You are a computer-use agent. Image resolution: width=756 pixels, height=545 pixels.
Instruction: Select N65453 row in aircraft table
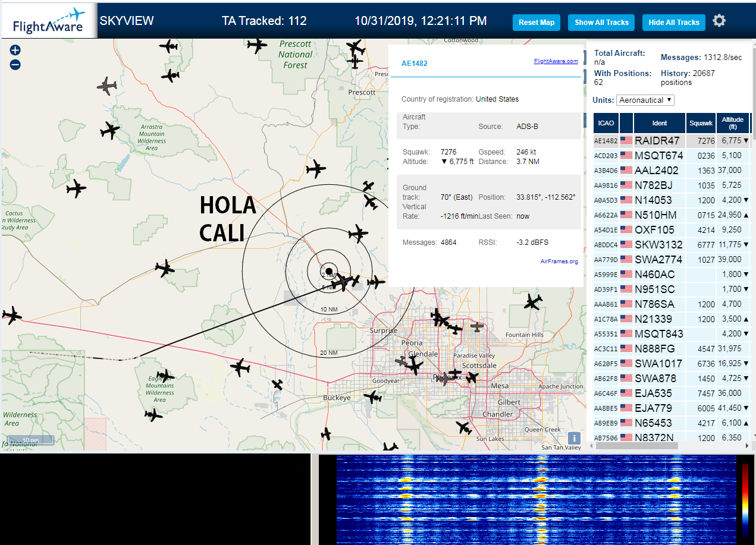(x=672, y=423)
